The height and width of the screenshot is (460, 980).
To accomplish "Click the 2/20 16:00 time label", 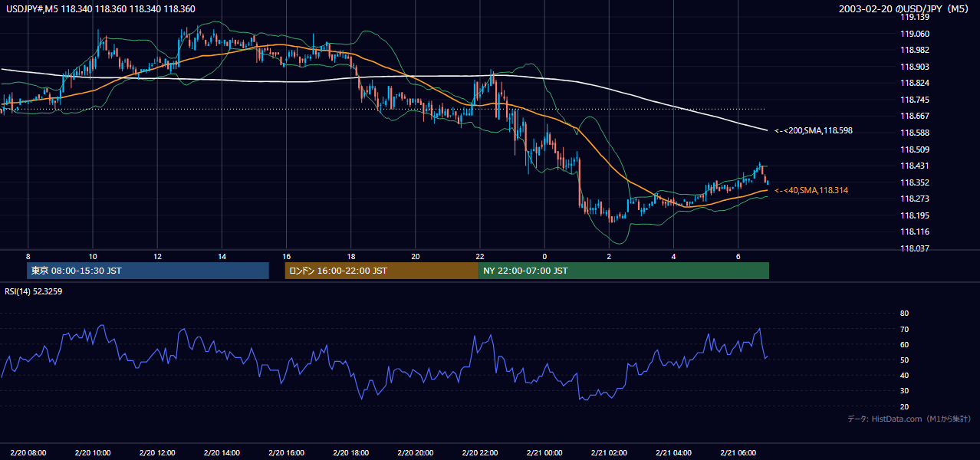I will 286,452.
